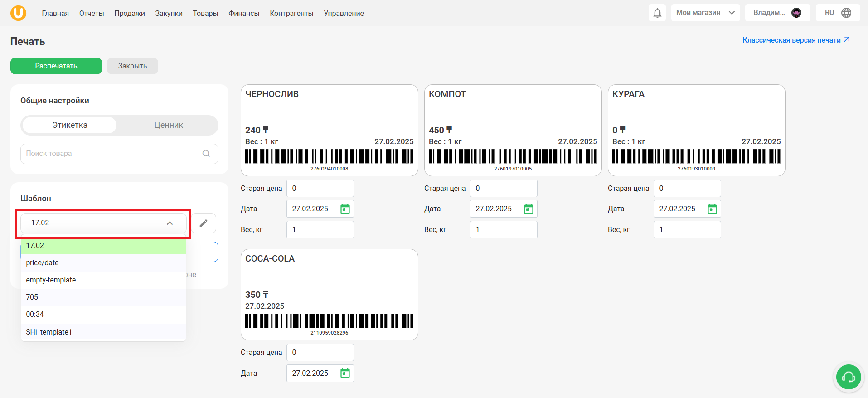Viewport: 868px width, 398px height.
Task: Select the 00:34 template option
Action: pos(103,315)
